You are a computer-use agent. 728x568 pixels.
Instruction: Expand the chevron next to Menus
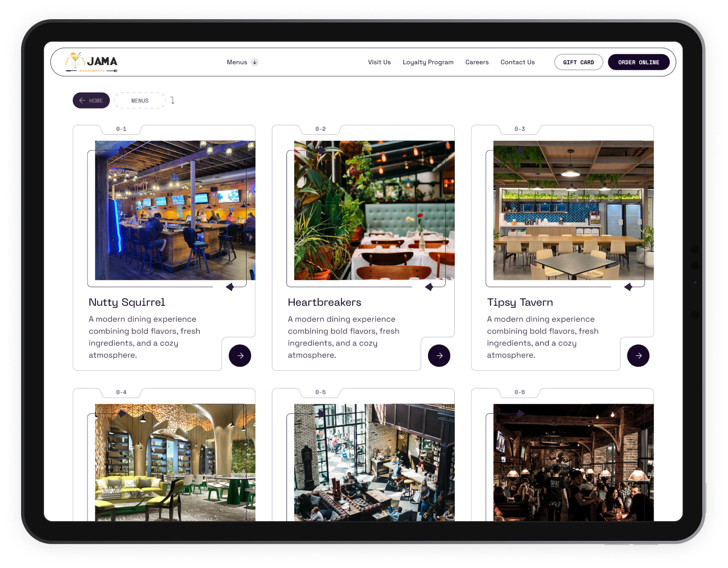(x=254, y=62)
